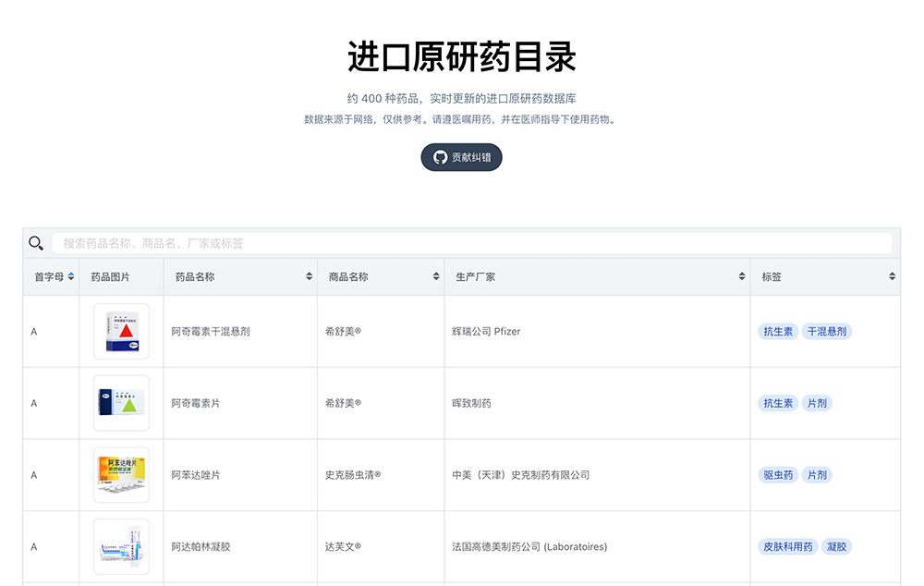Focus the 搜索药品名称 search field
This screenshot has width=924, height=586.
[x=472, y=243]
